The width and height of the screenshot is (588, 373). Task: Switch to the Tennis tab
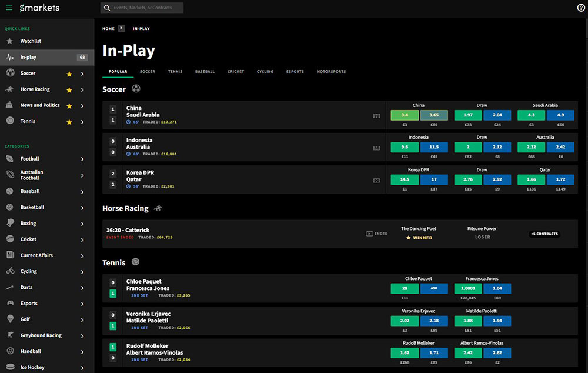click(x=175, y=71)
